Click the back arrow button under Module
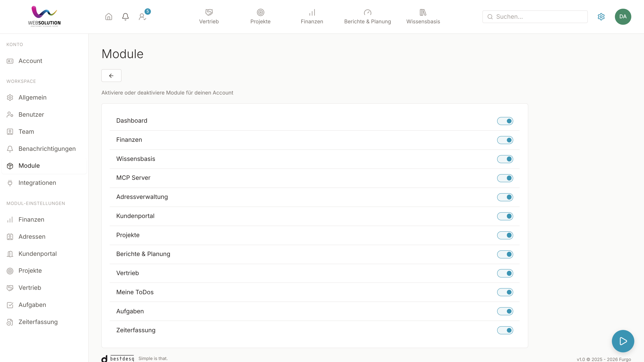Screen dimensions: 644x362 click(x=111, y=75)
